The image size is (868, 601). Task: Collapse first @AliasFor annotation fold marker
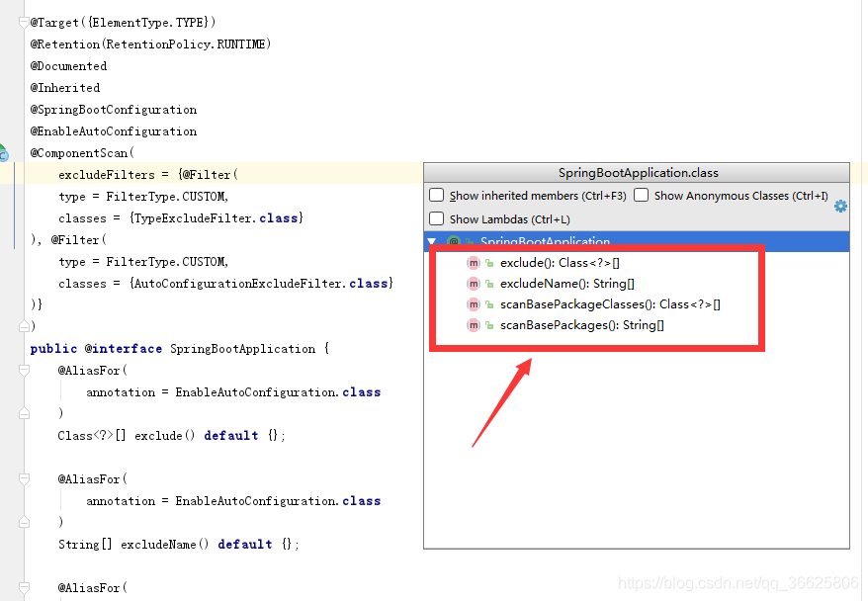click(24, 371)
